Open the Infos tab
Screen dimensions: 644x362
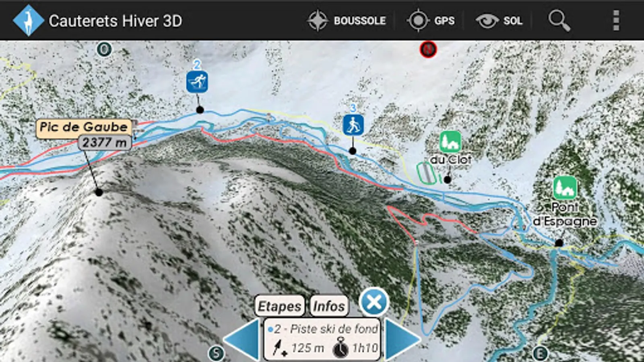point(329,306)
